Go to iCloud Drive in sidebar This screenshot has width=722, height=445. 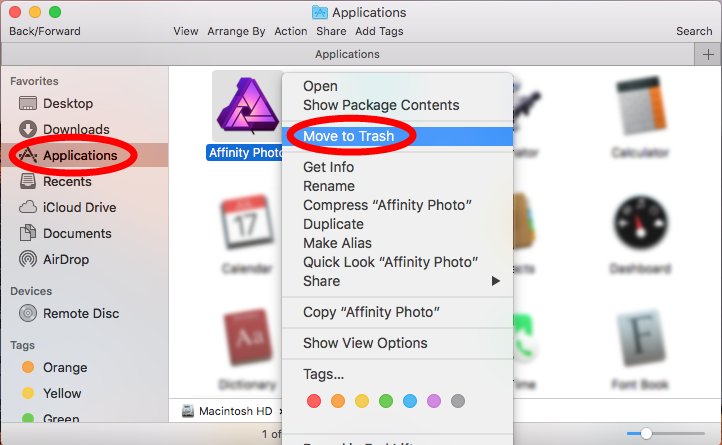pos(79,207)
